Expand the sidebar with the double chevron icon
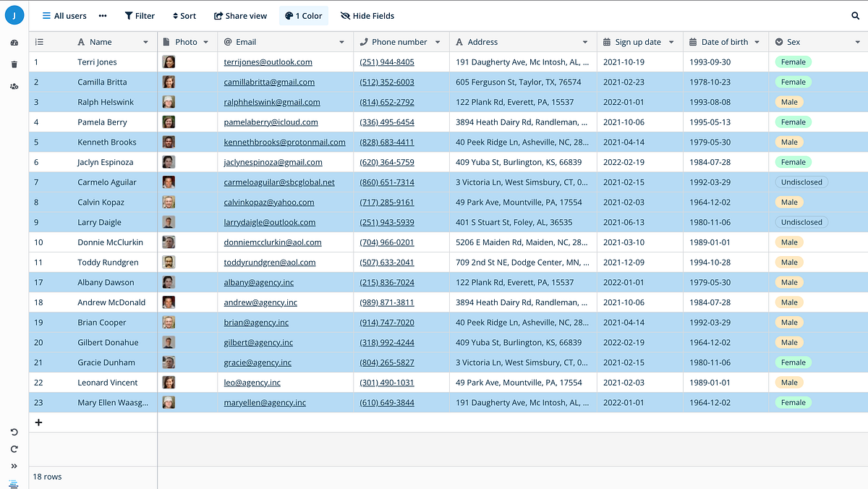The image size is (868, 489). [13, 466]
